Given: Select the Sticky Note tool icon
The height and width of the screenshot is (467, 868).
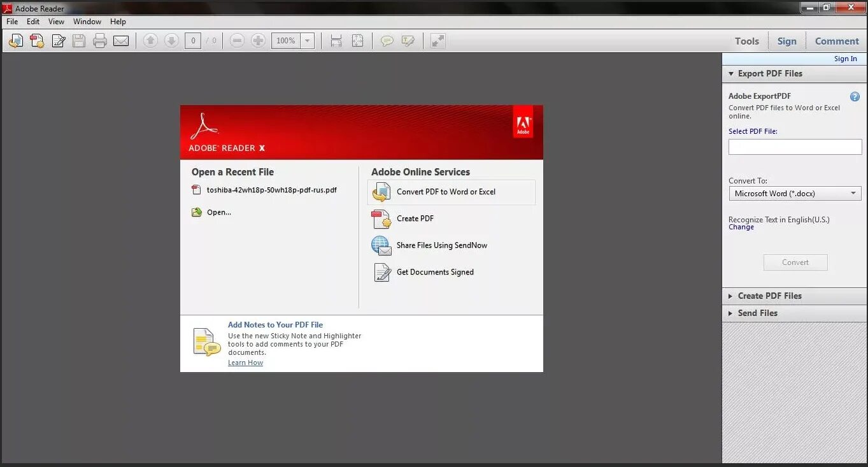Looking at the screenshot, I should [387, 41].
